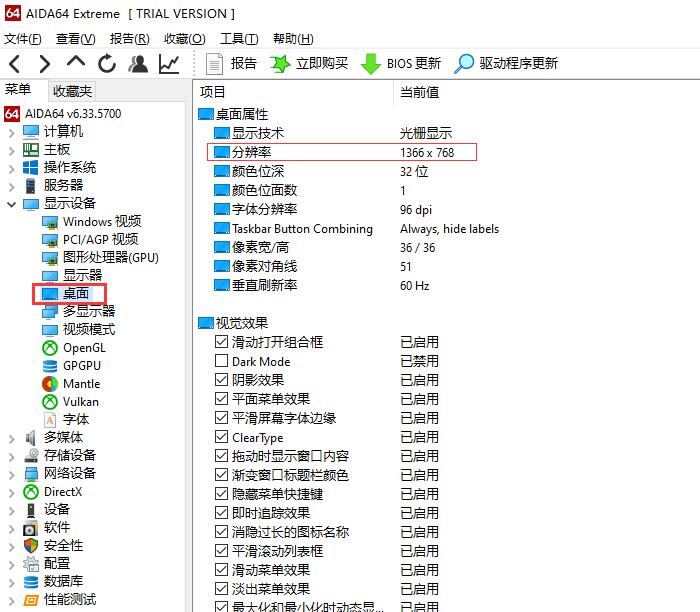Screen dimensions: 700x612
Task: Toggle the 隐藏菜单快捷键 checkbox
Action: coord(221,494)
